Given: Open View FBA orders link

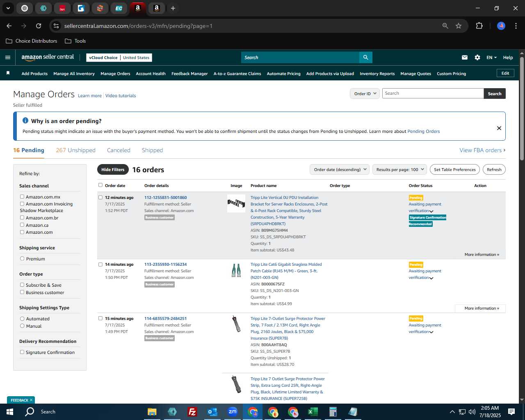Looking at the screenshot, I should tap(482, 150).
